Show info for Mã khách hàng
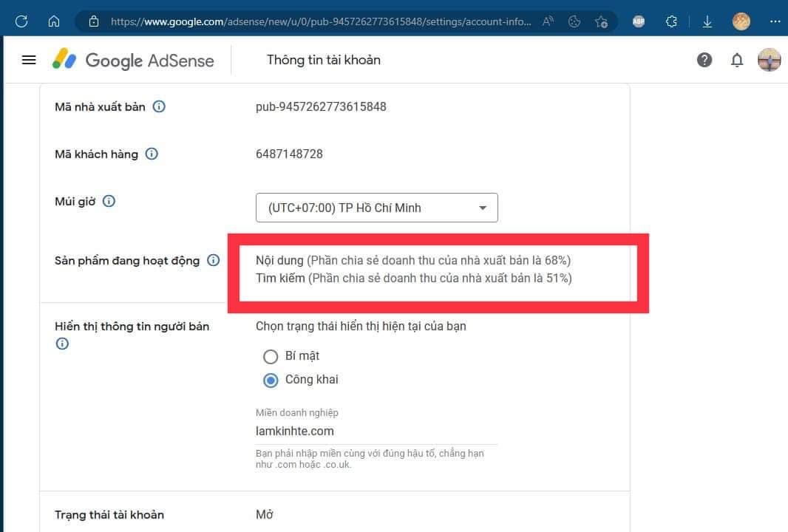The image size is (788, 532). [152, 154]
